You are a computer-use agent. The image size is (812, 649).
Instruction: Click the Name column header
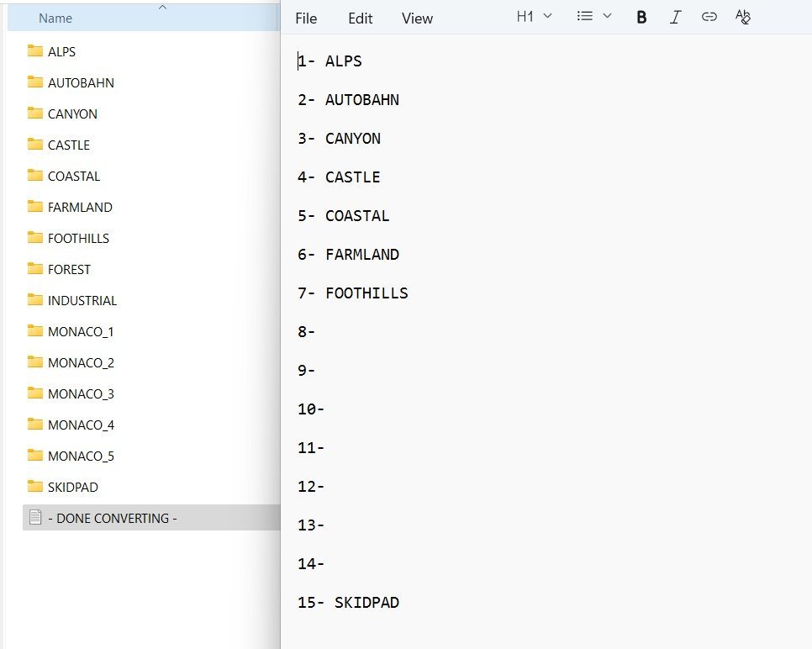tap(55, 18)
